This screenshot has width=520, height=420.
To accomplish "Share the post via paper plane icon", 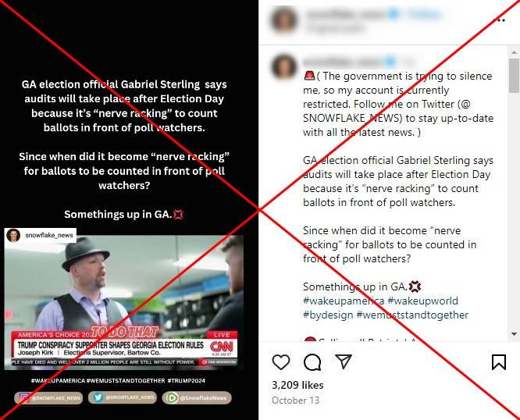I will tap(344, 361).
